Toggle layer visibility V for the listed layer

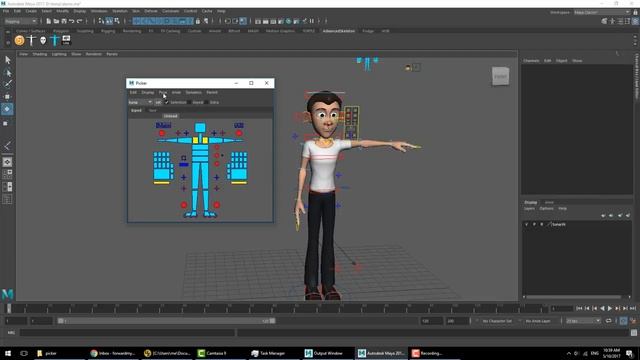coord(527,224)
